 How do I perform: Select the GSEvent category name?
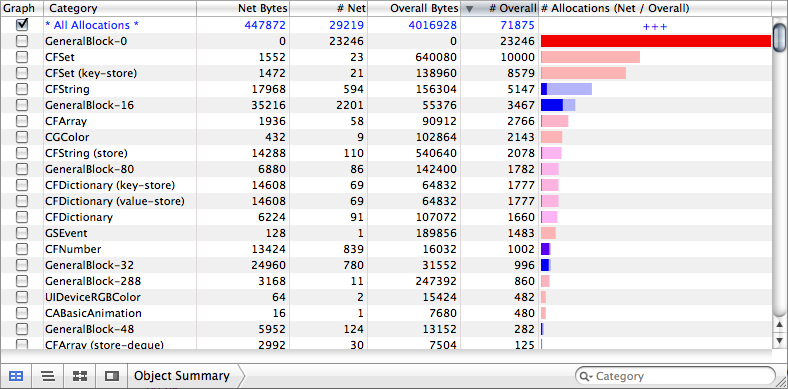point(66,233)
